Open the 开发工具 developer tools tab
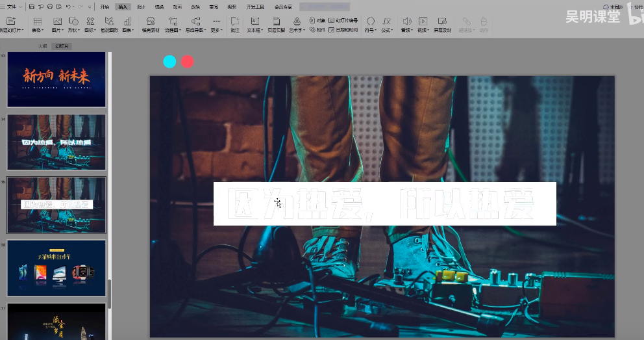The height and width of the screenshot is (340, 644). tap(255, 7)
